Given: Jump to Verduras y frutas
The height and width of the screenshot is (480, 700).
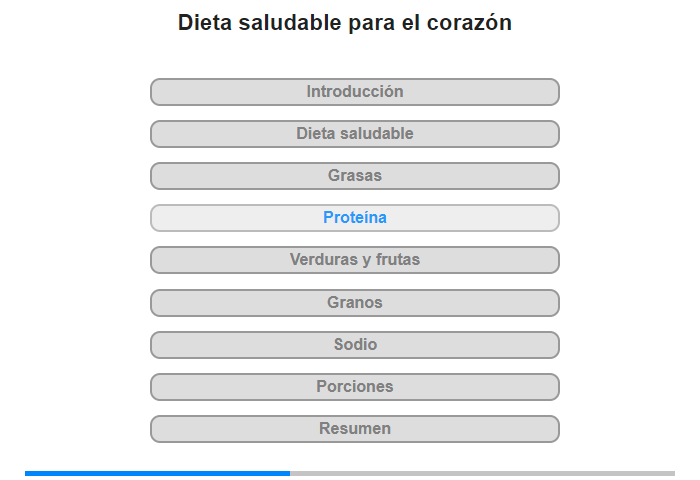Looking at the screenshot, I should click(354, 260).
